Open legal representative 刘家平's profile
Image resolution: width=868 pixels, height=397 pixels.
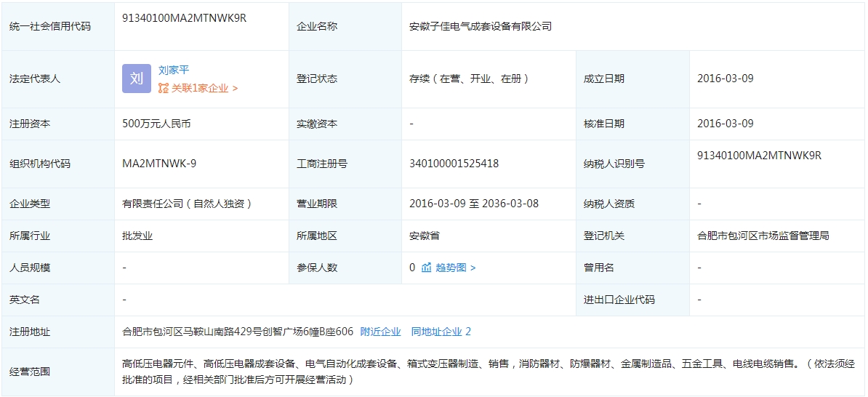click(x=174, y=70)
